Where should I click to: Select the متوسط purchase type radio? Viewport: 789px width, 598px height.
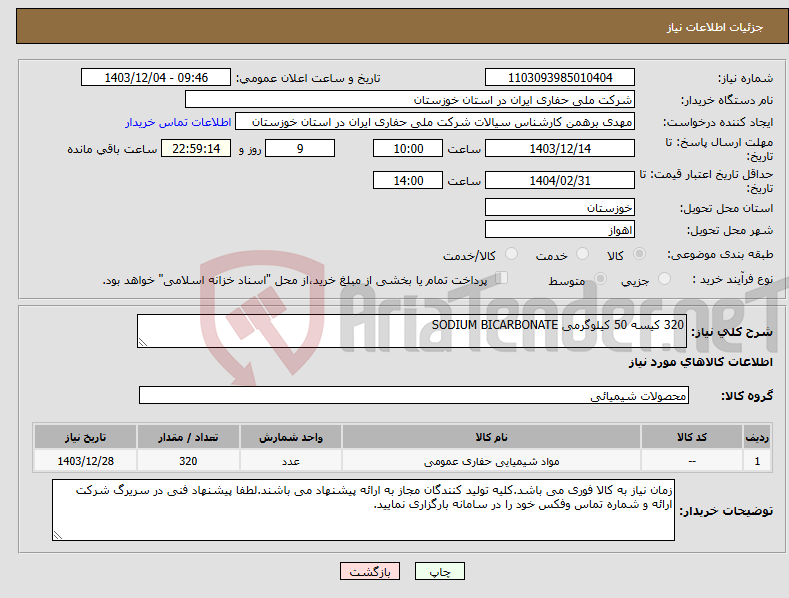click(x=600, y=279)
